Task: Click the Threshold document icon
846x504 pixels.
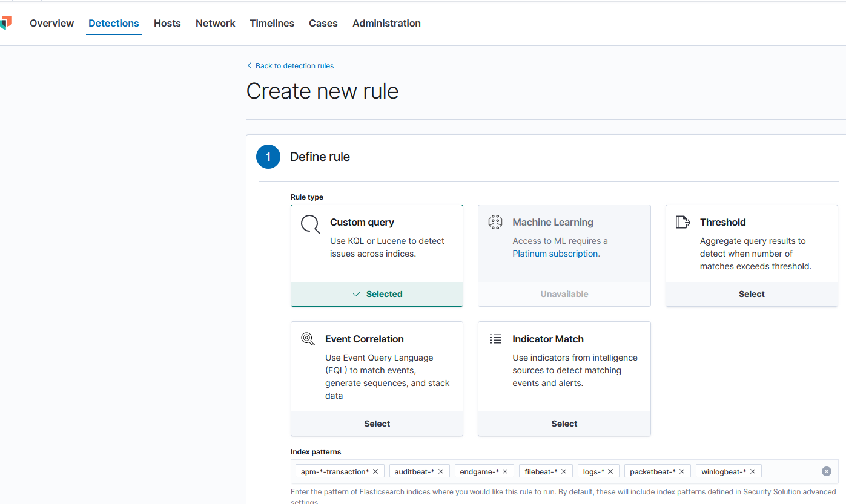Action: tap(683, 221)
